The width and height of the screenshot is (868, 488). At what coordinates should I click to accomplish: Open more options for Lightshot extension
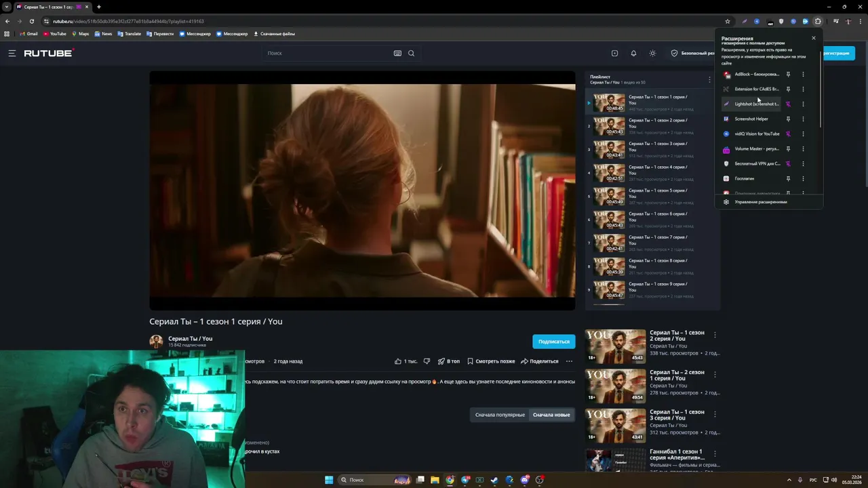point(803,104)
